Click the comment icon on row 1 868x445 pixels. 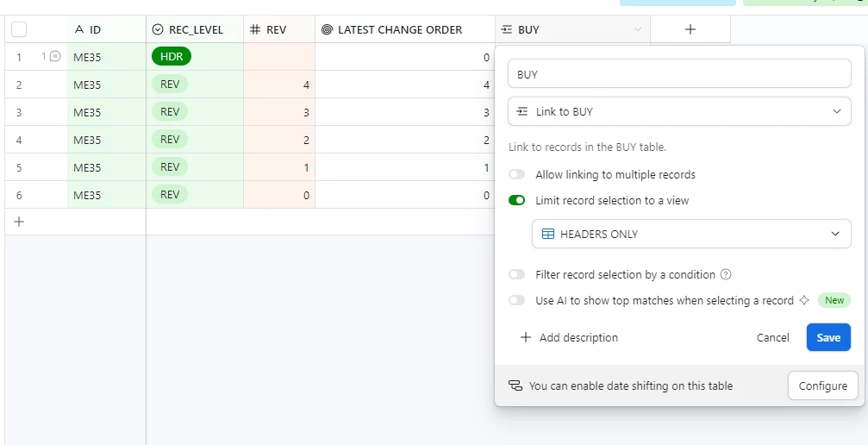(55, 56)
